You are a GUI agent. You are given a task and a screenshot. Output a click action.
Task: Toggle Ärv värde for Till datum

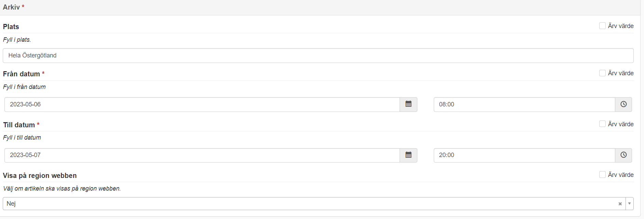(x=602, y=124)
